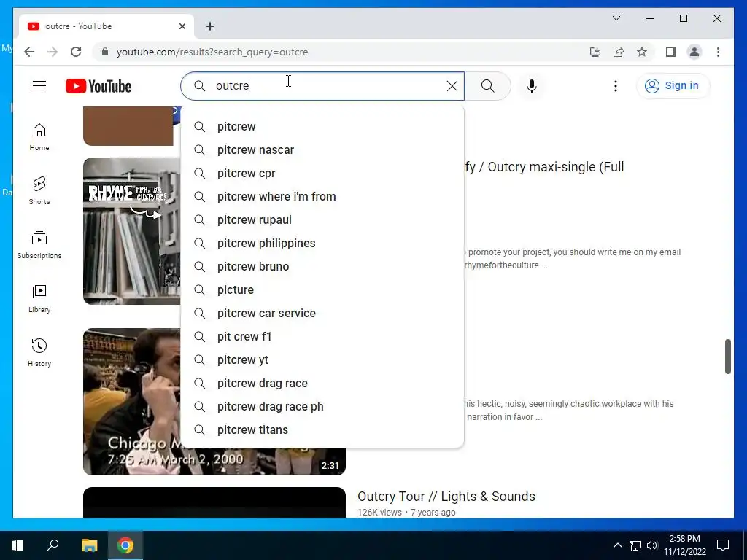This screenshot has height=560, width=747.
Task: Open the tab search dropdown arrow
Action: [x=616, y=18]
